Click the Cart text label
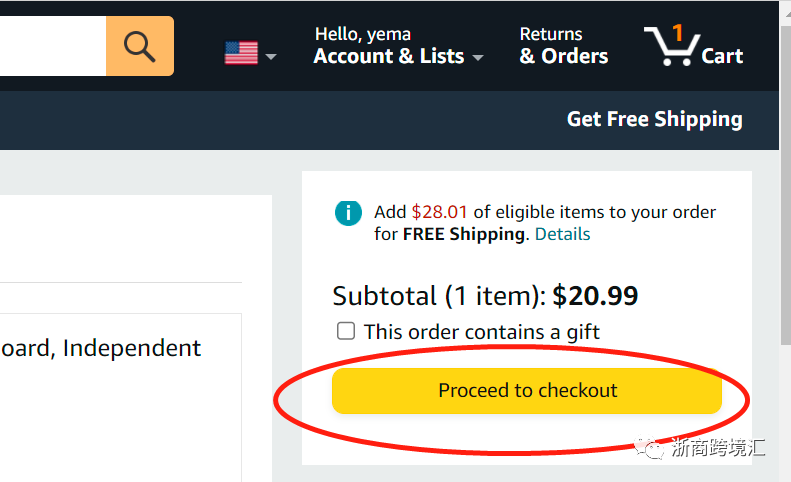This screenshot has width=791, height=482. (x=722, y=56)
